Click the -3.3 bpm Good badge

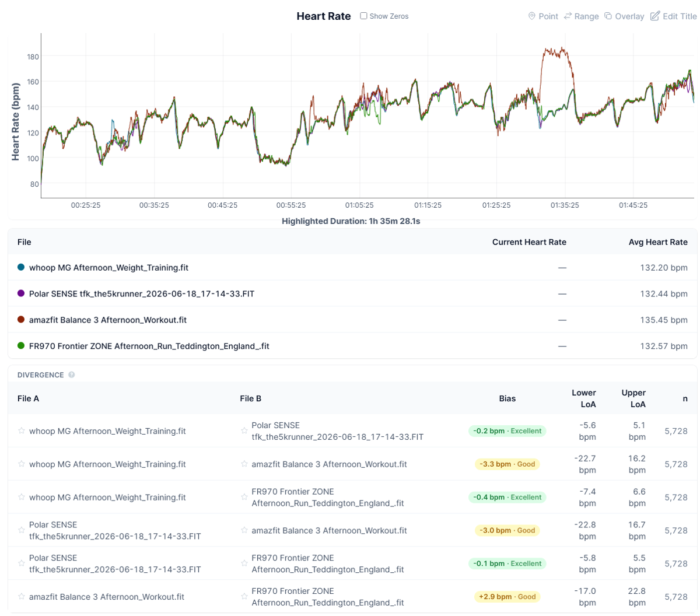[x=507, y=464]
